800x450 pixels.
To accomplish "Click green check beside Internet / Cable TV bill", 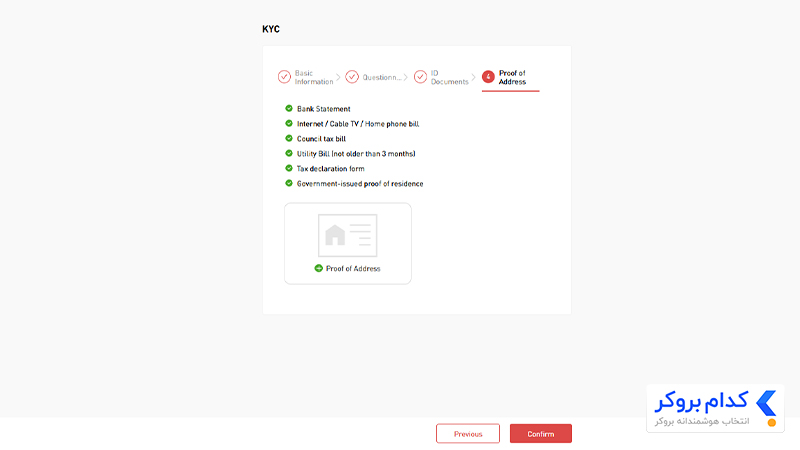I will [x=289, y=123].
